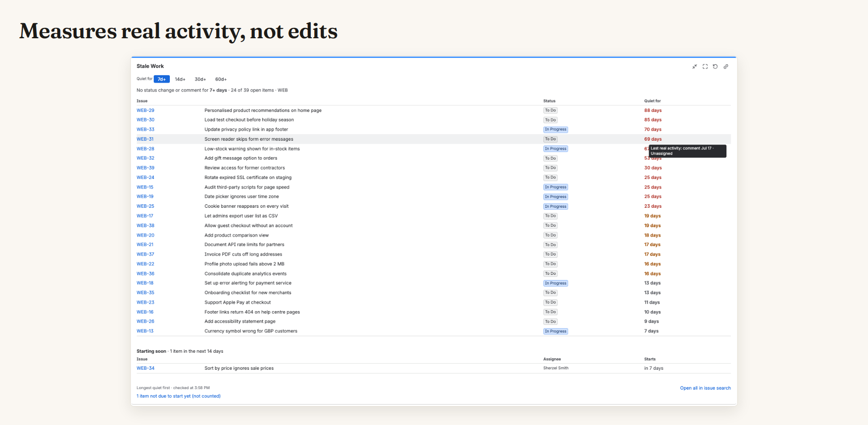
Task: Click the In Progress badge for WEB-33
Action: [556, 129]
